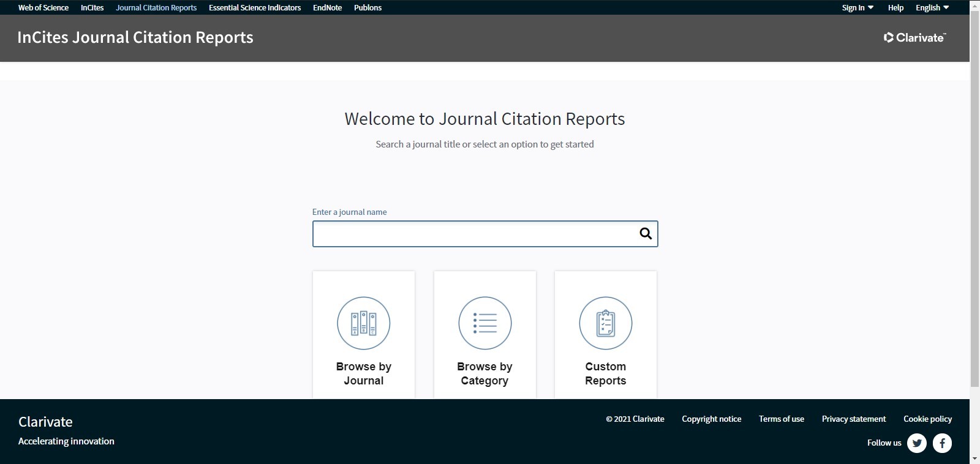Select Journal Citation Reports in top bar
This screenshot has height=464, width=980.
coord(156,7)
